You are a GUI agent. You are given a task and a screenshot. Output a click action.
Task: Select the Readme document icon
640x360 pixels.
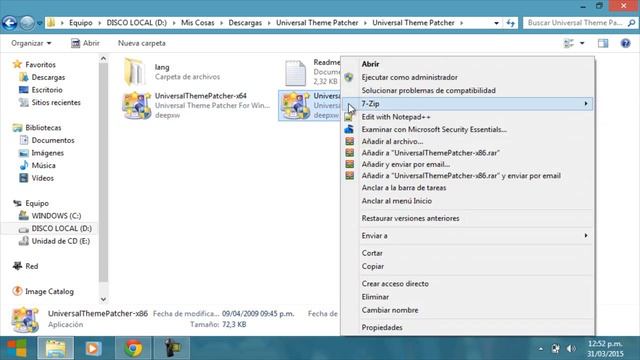[296, 73]
